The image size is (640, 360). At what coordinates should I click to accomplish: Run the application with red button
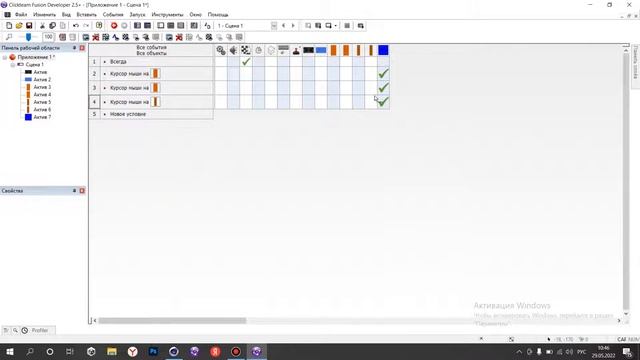click(114, 26)
